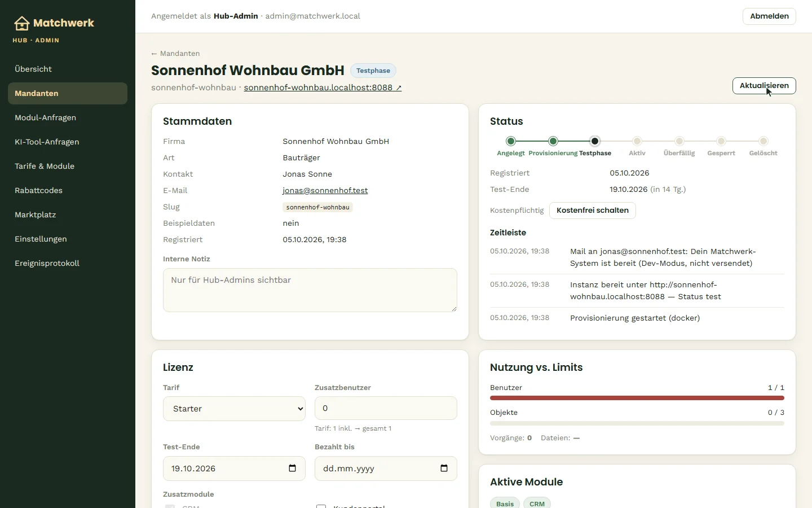Click the Instanz bereit timeline entry

click(637, 291)
